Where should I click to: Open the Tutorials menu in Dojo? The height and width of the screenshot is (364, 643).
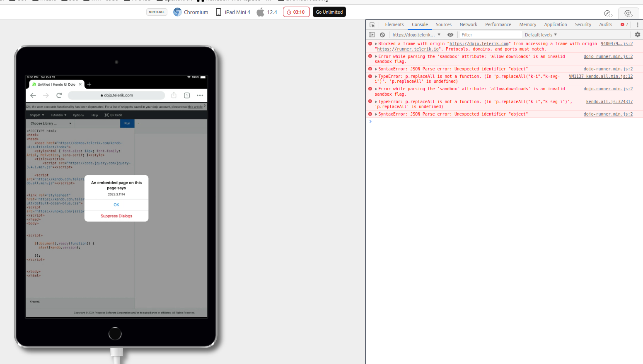(58, 115)
